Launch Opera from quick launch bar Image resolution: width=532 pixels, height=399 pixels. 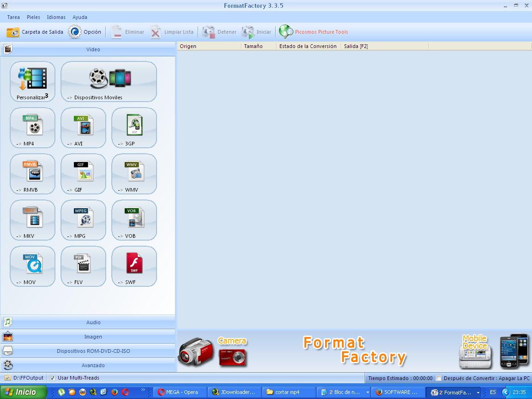coord(125,392)
